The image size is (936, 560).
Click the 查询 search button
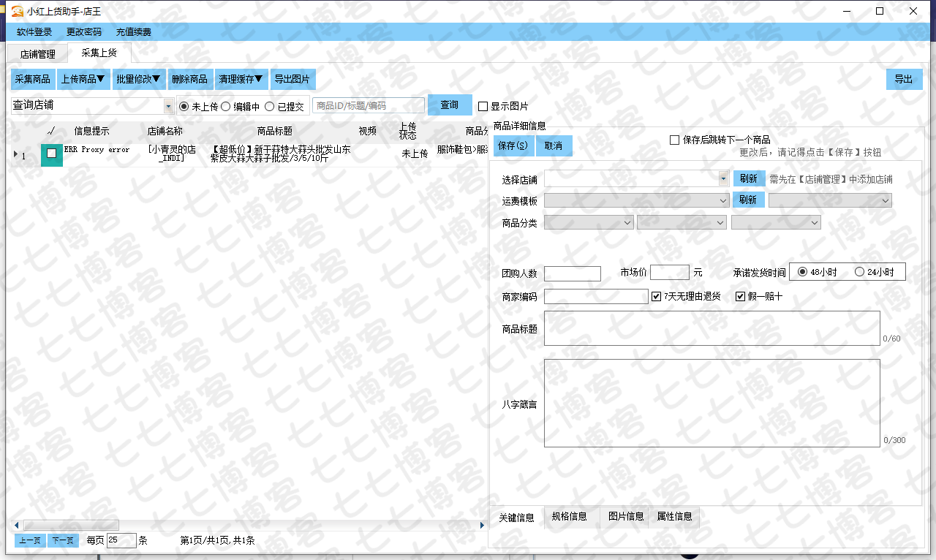[x=449, y=105]
